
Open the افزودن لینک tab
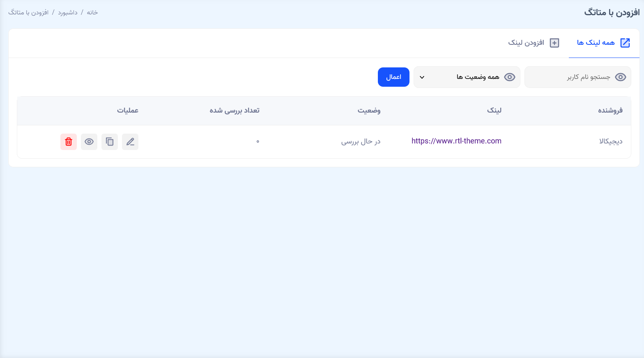pyautogui.click(x=526, y=43)
